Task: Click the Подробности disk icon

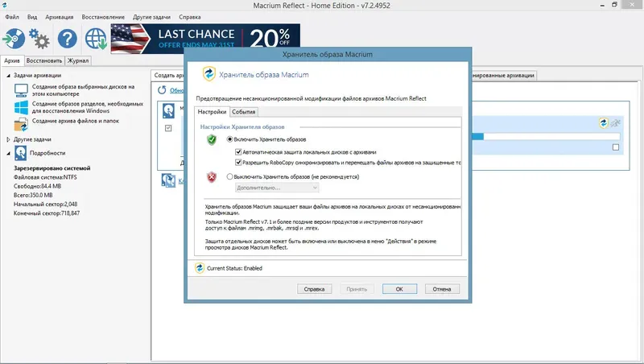Action: pyautogui.click(x=21, y=153)
